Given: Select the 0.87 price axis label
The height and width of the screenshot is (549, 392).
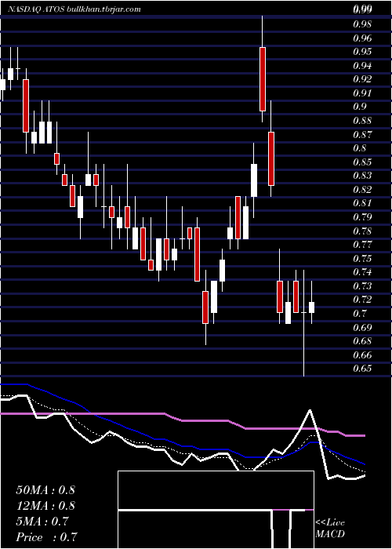Looking at the screenshot, I should 362,134.
